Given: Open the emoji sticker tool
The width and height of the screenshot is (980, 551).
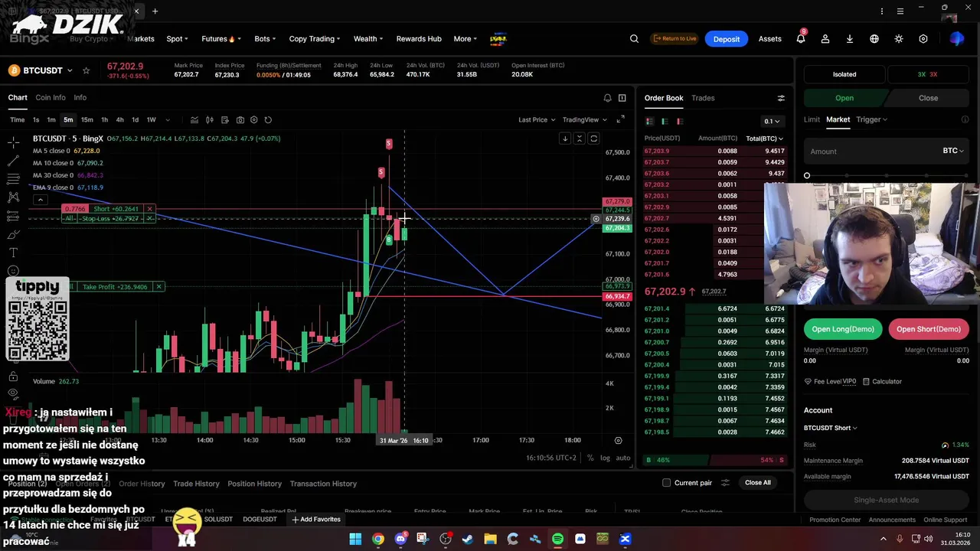Looking at the screenshot, I should (13, 271).
